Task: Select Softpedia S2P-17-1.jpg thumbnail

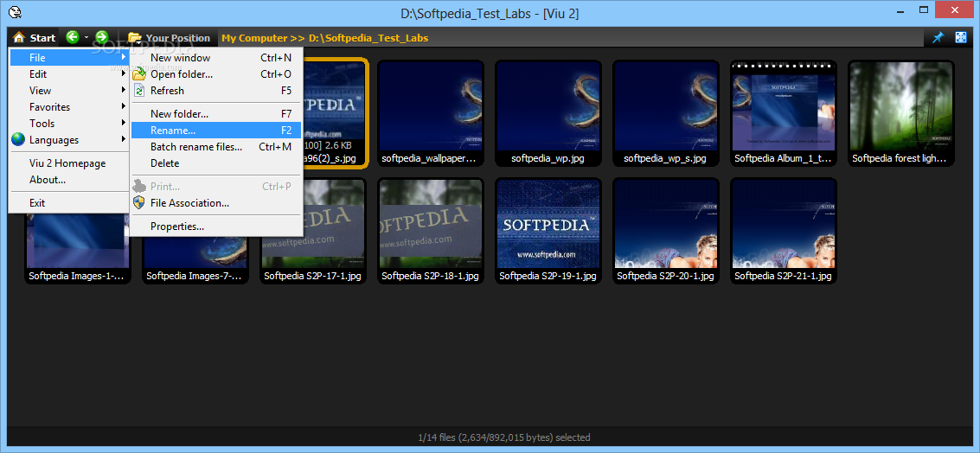Action: 312,231
